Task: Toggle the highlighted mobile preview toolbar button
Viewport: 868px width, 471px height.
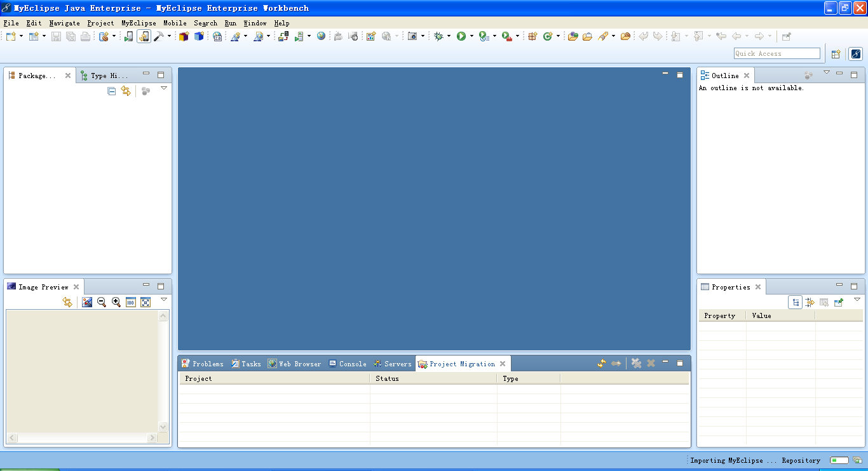Action: 144,36
